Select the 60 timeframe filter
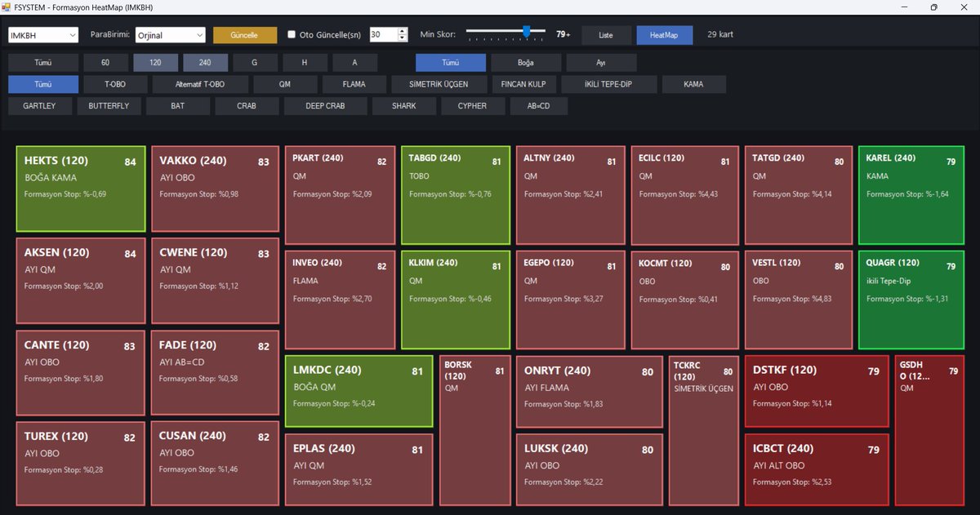 pos(105,63)
